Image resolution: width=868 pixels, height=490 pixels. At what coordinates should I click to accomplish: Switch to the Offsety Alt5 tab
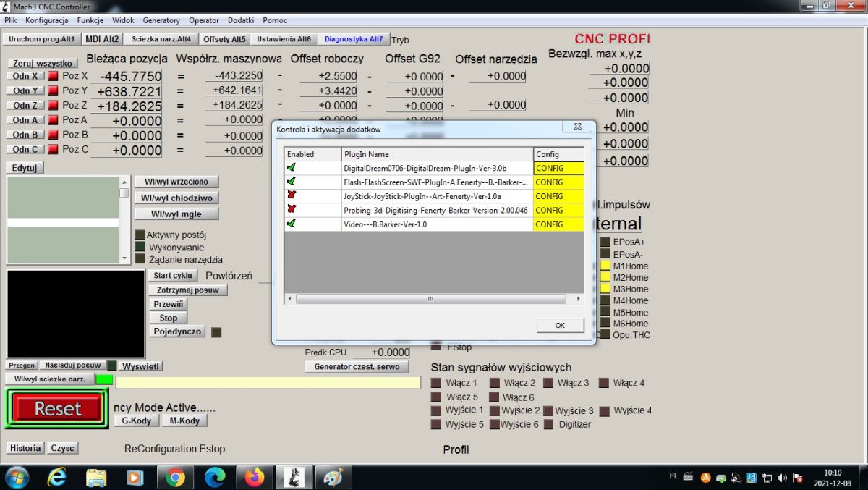224,39
